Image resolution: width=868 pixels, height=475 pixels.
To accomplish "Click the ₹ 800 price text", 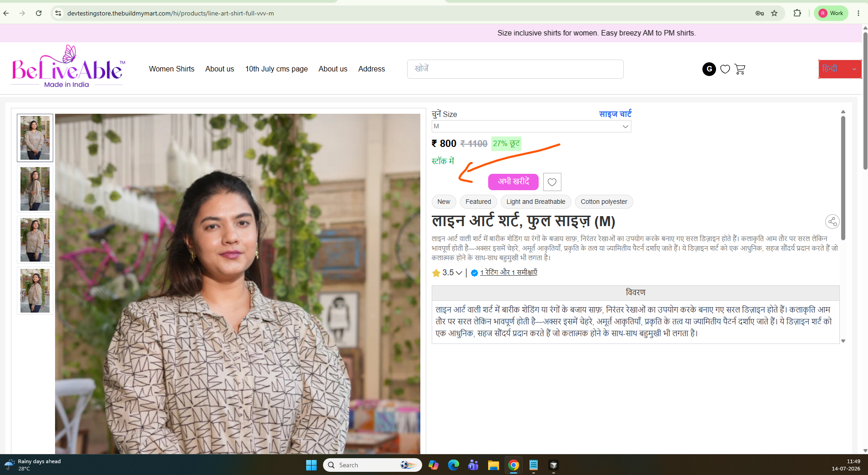I will [x=444, y=143].
